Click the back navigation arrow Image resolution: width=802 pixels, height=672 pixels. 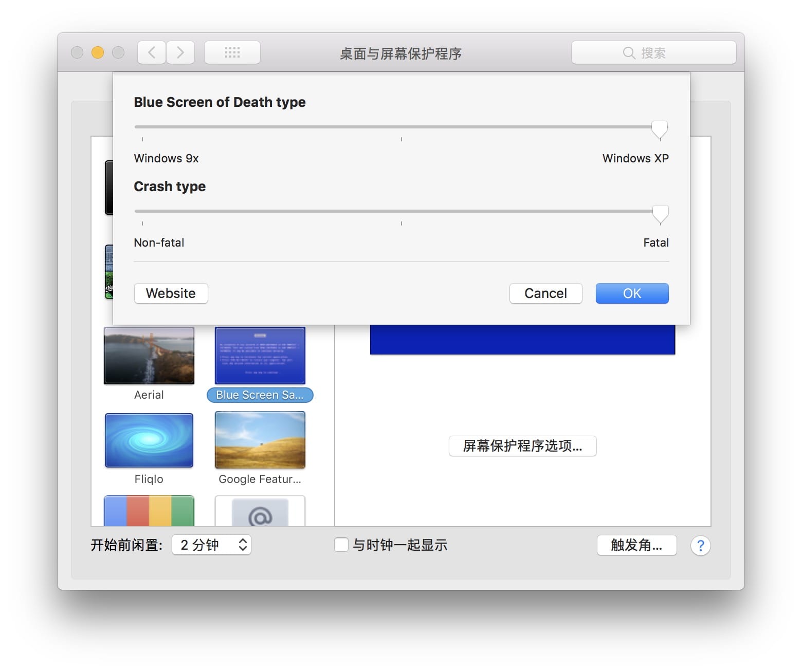point(152,52)
